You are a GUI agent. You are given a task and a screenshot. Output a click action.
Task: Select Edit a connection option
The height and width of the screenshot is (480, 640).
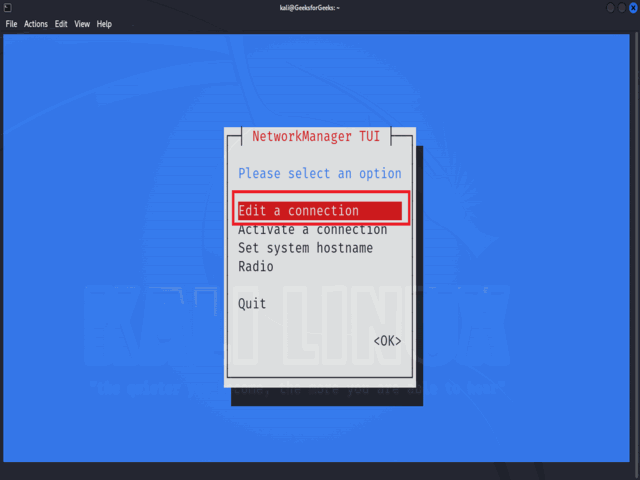point(320,211)
